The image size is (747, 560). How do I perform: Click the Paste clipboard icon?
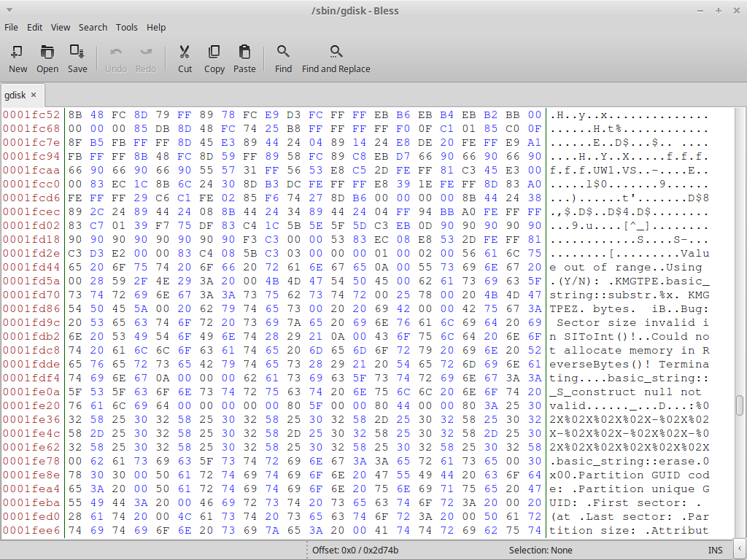click(x=244, y=58)
